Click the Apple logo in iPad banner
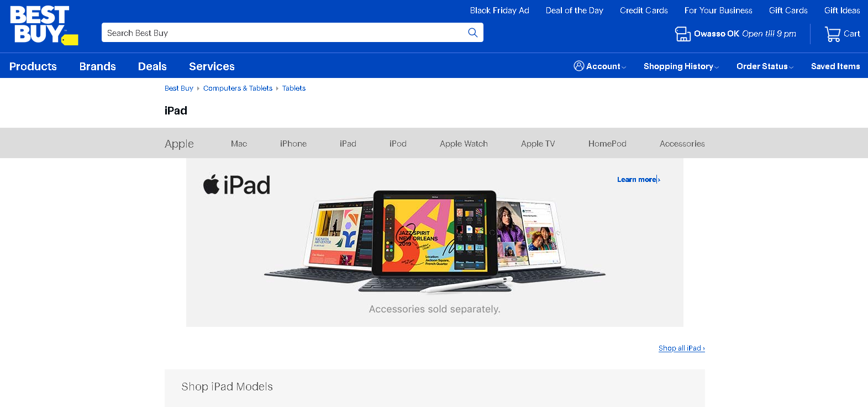This screenshot has height=407, width=868. (x=211, y=185)
